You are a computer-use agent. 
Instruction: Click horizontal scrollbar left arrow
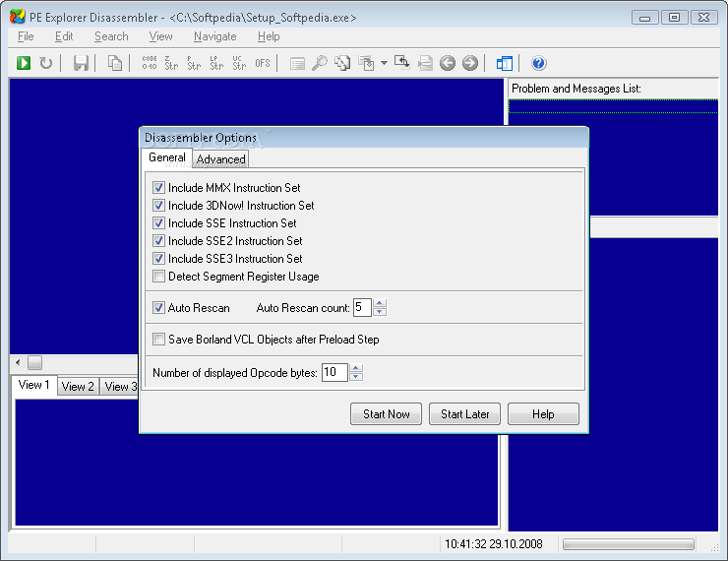(18, 362)
